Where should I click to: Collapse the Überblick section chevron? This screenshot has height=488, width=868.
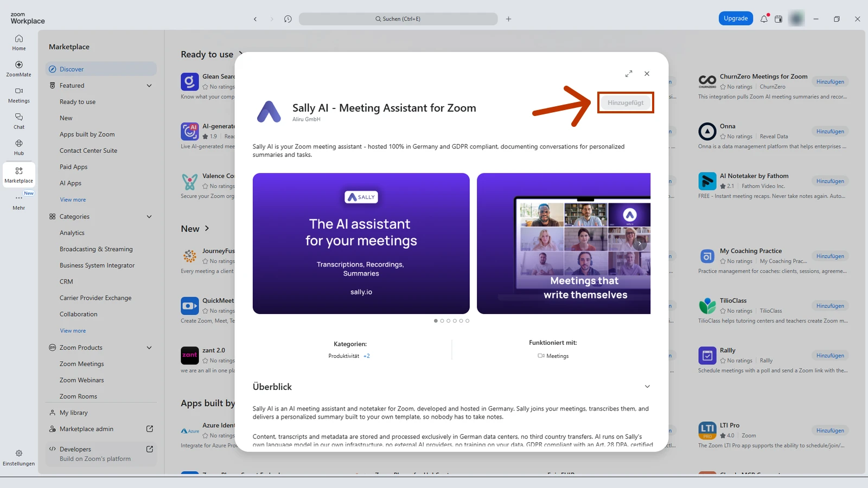[647, 387]
